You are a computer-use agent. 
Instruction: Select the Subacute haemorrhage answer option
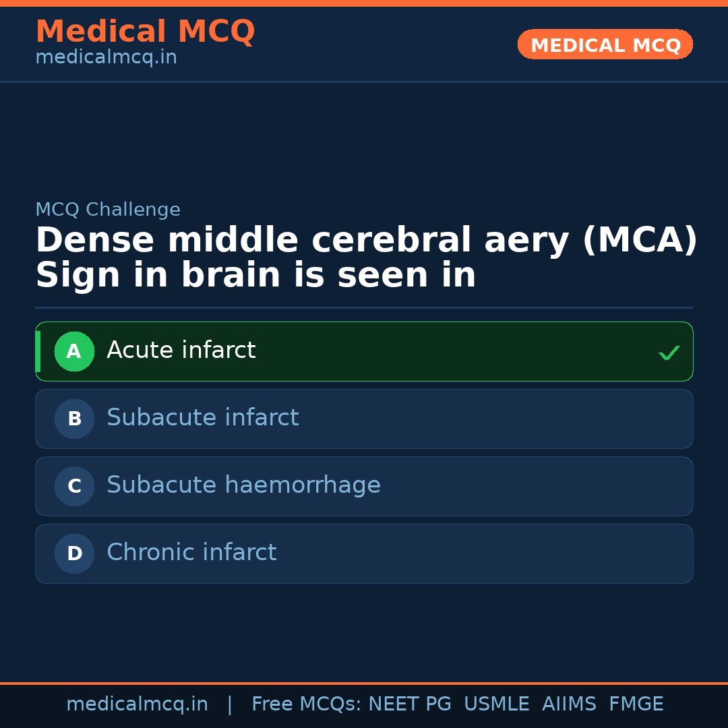(364, 486)
